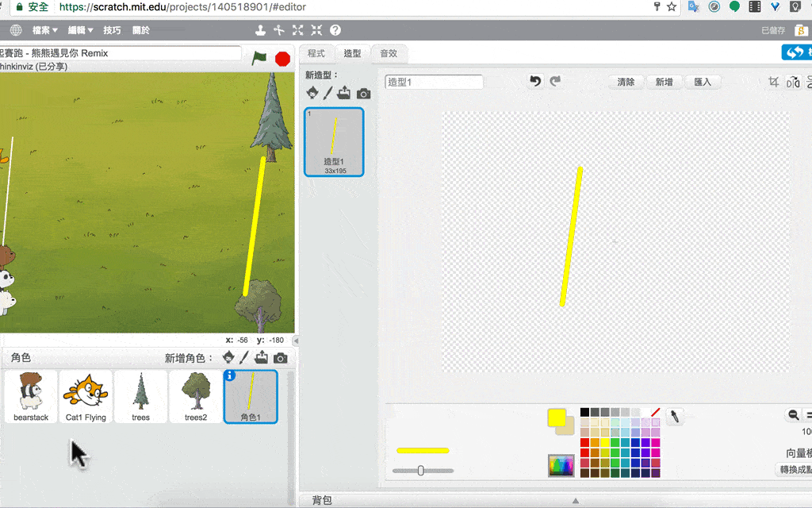
Task: Redo paint action
Action: 555,82
